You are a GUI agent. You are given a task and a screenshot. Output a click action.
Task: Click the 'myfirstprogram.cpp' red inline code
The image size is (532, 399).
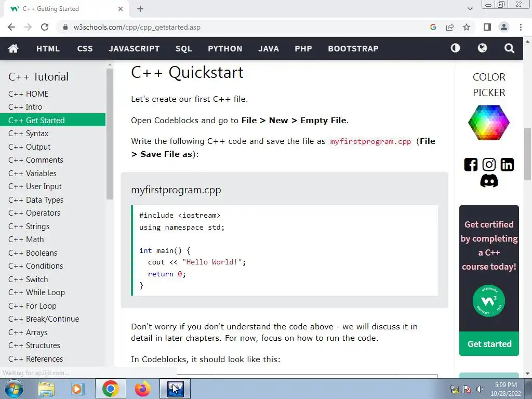pos(370,141)
